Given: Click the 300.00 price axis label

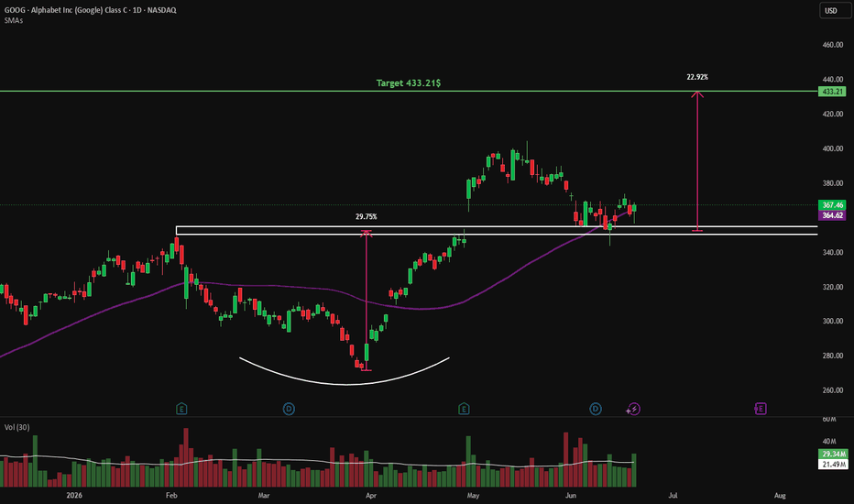Looking at the screenshot, I should coord(833,322).
